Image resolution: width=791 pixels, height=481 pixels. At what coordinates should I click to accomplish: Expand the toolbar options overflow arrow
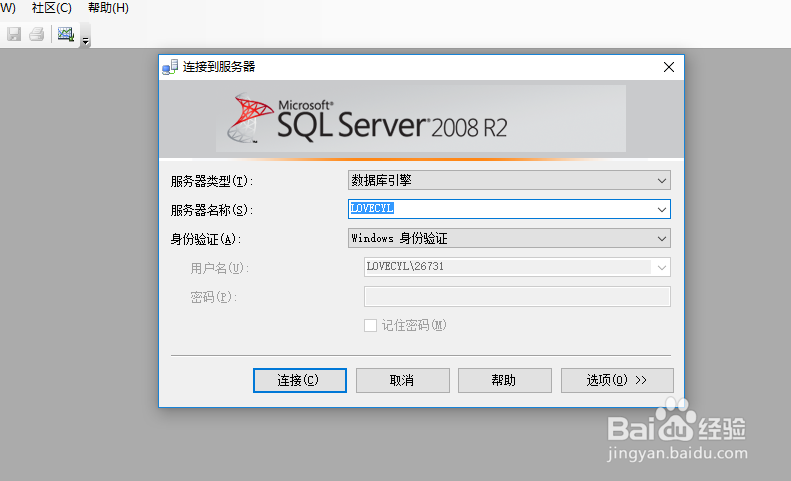click(x=85, y=41)
